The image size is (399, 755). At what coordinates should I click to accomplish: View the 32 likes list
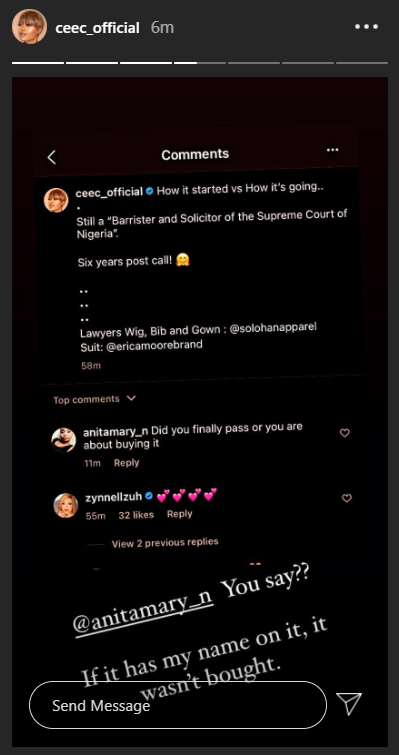click(136, 515)
